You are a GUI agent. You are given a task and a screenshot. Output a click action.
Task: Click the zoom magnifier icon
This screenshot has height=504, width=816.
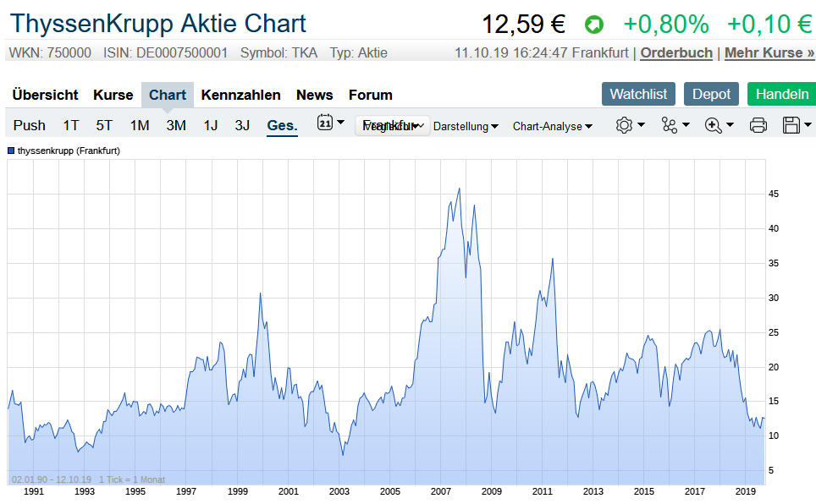[714, 125]
